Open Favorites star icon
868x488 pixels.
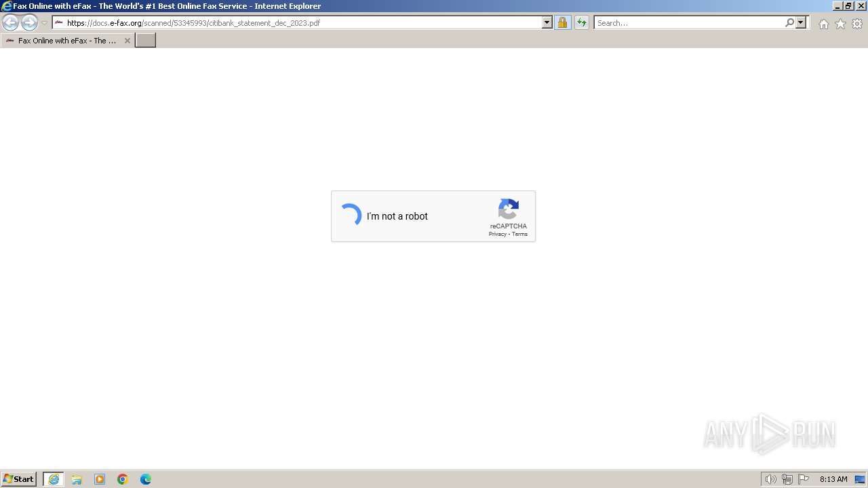[x=840, y=24]
